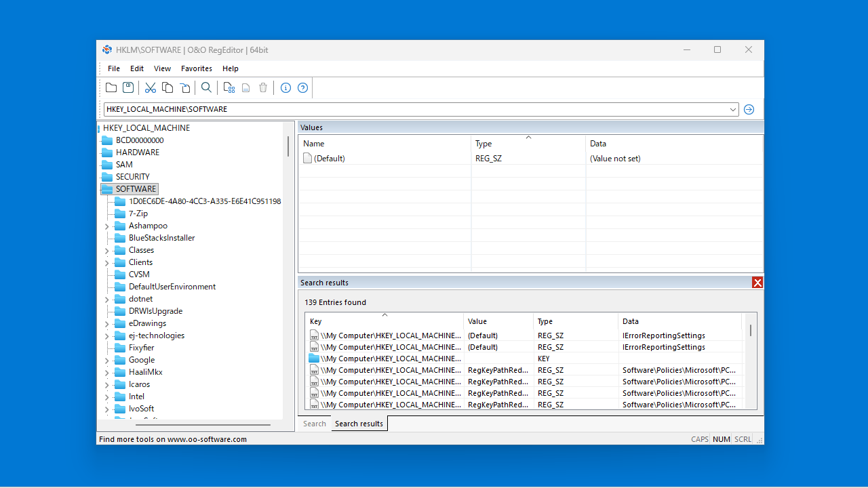Viewport: 868px width, 488px height.
Task: Click the go arrow next to address bar
Action: pos(749,109)
